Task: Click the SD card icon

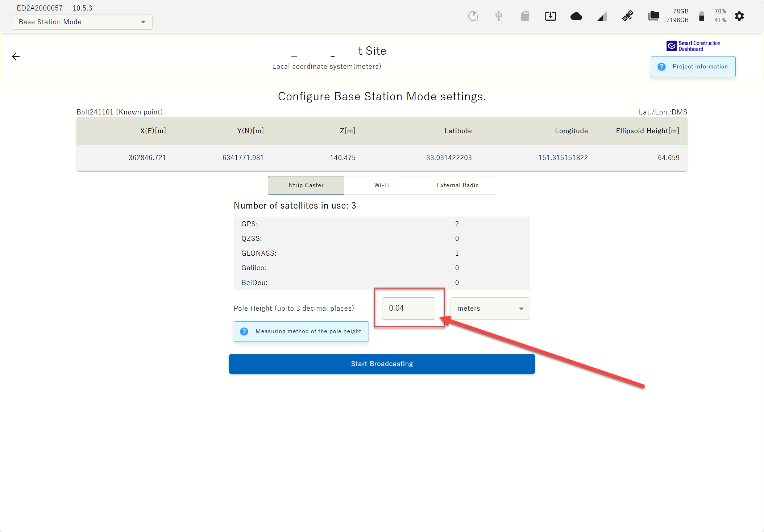Action: (x=525, y=16)
